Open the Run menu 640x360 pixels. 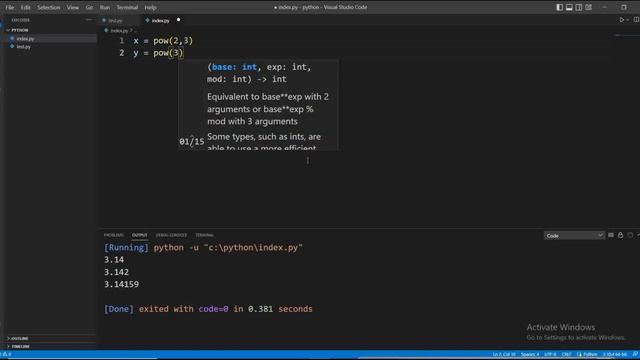click(105, 7)
